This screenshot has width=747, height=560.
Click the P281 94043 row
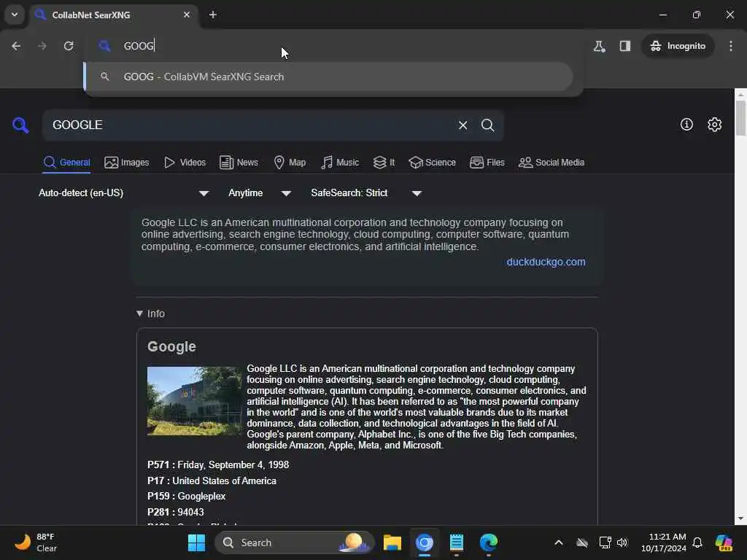click(x=175, y=512)
